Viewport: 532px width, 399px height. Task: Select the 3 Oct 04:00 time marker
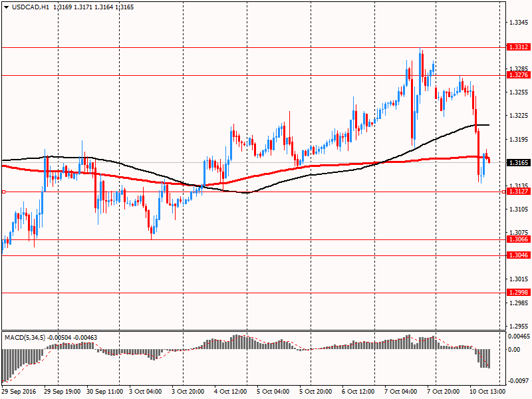click(146, 392)
